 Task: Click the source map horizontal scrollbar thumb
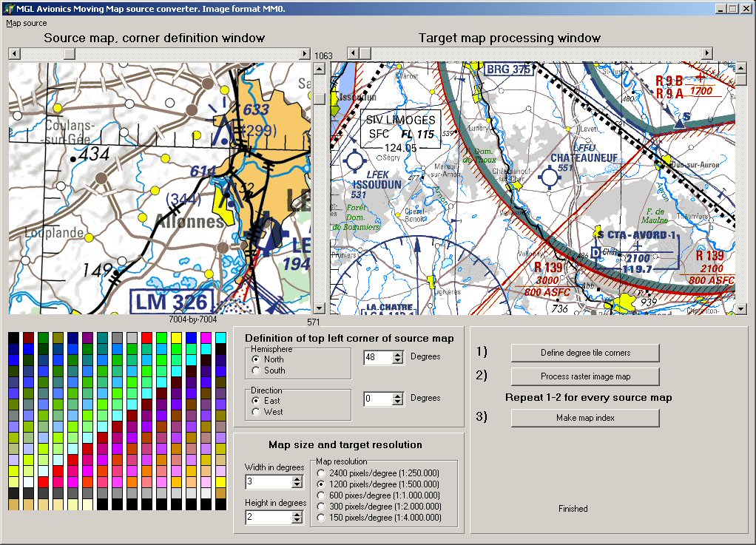pyautogui.click(x=70, y=53)
